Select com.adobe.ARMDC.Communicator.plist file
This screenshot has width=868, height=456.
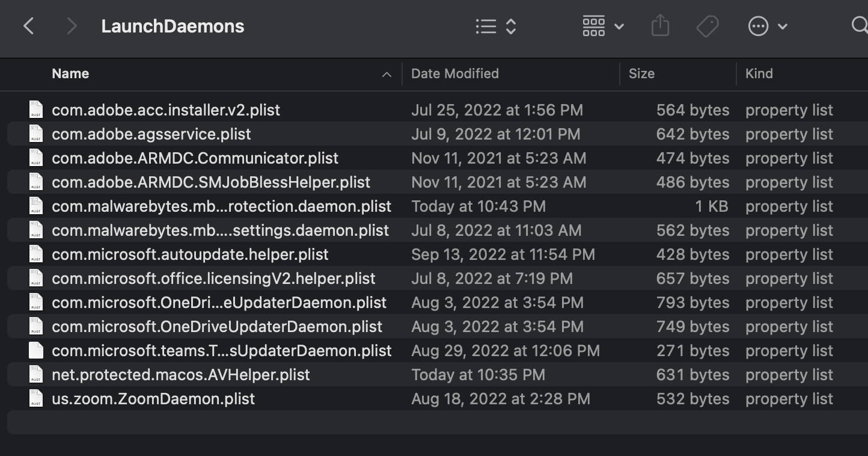coord(195,158)
